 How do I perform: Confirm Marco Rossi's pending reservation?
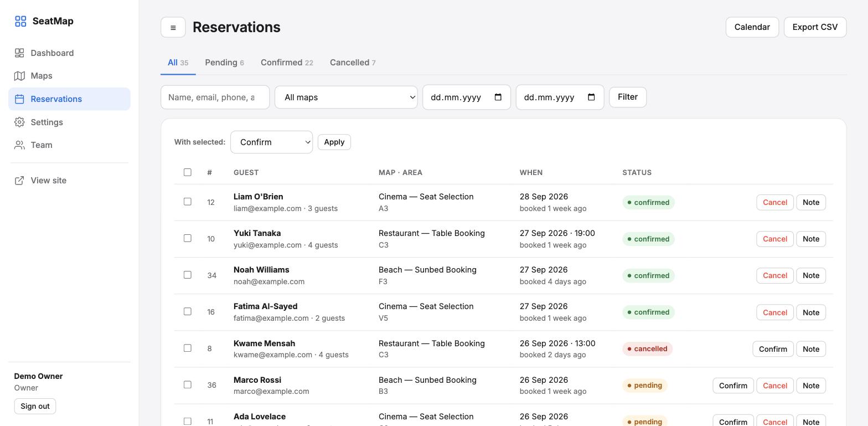coord(733,386)
